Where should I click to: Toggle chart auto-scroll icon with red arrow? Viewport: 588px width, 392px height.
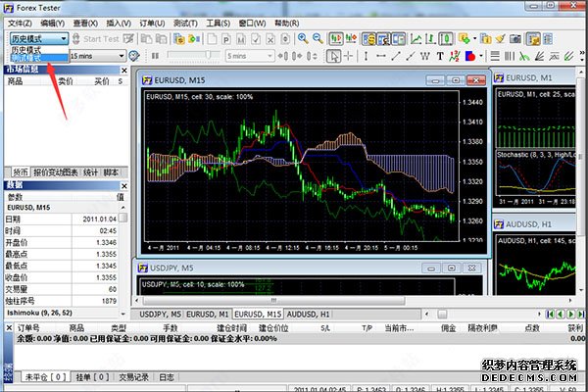tap(336, 38)
